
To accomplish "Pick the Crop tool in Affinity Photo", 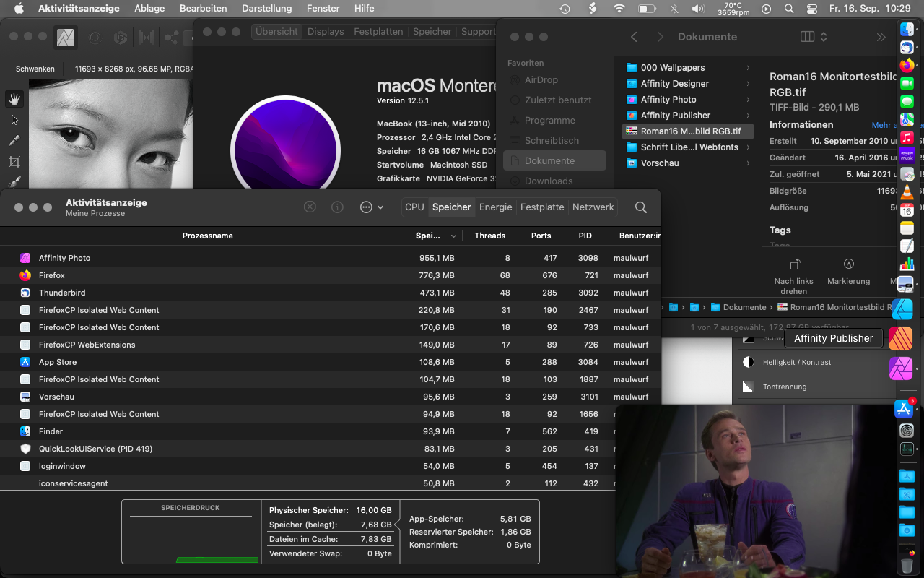I will tap(14, 162).
